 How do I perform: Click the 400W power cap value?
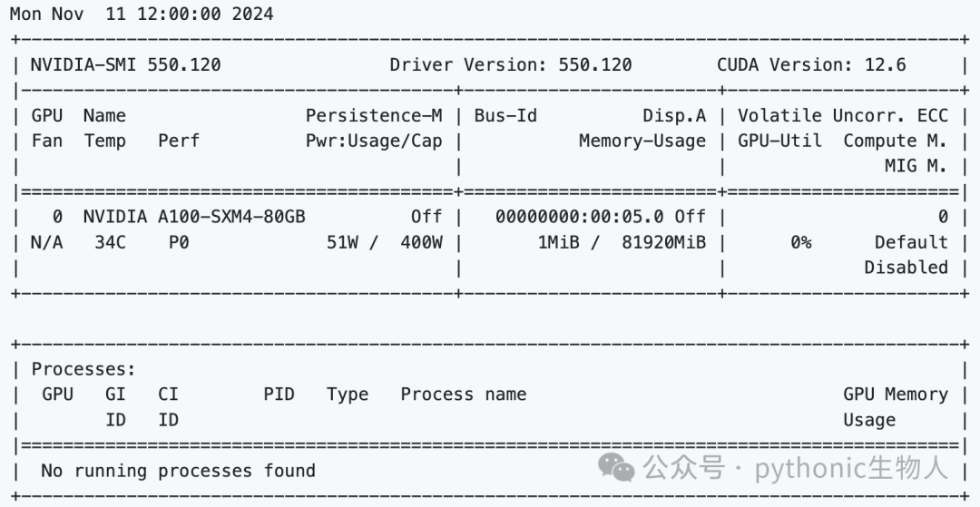tap(421, 242)
